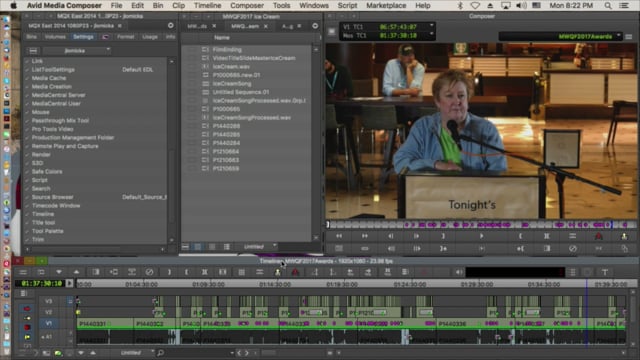Play the sequence in Composer monitor
Viewport: 640px width, 360px height.
click(x=481, y=236)
